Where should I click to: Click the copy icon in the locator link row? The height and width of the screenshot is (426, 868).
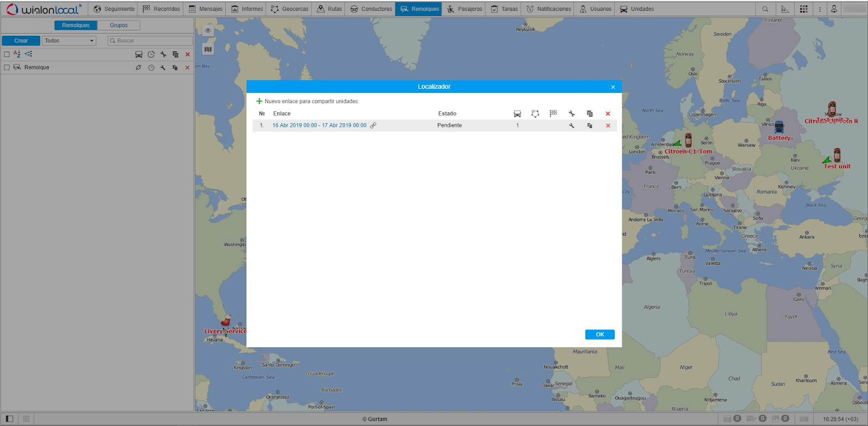click(590, 125)
